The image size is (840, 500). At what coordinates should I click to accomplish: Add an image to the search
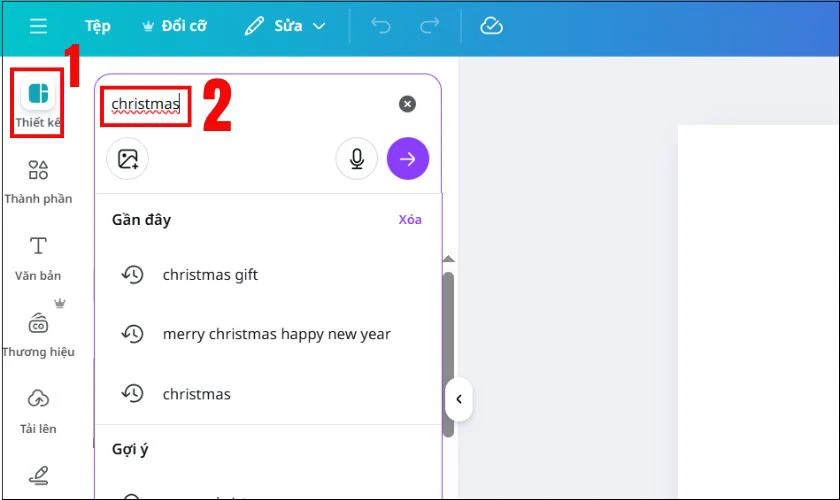[127, 159]
